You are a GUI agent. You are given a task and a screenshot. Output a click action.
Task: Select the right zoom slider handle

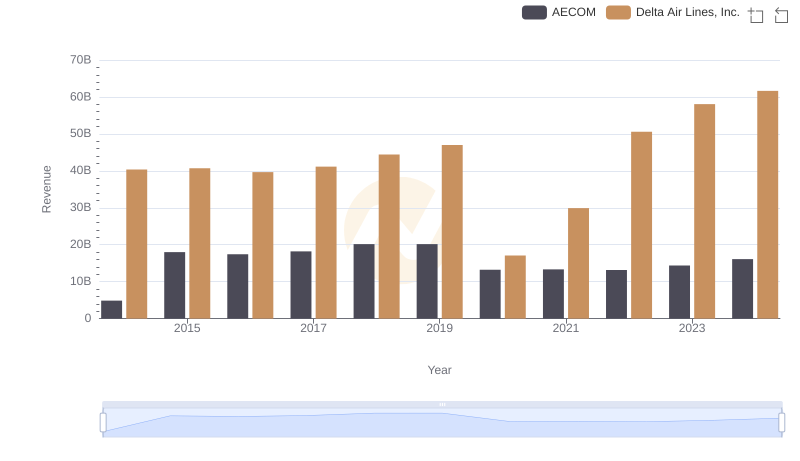[x=782, y=423]
